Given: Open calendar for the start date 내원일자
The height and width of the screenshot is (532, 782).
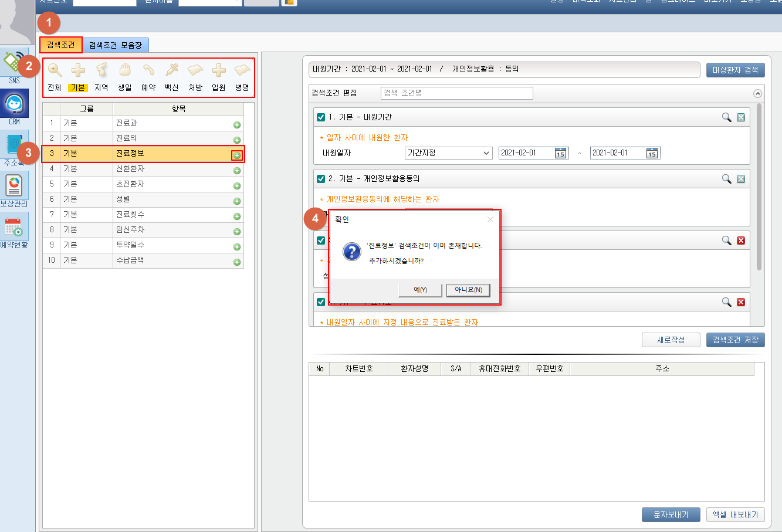Looking at the screenshot, I should (560, 153).
